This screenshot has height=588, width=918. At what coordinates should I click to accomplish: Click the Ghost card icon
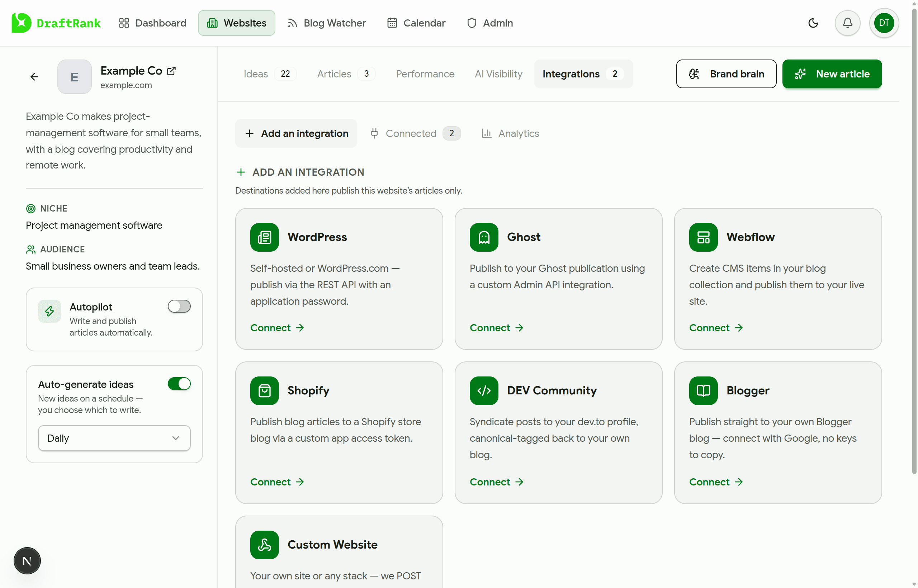click(x=484, y=237)
